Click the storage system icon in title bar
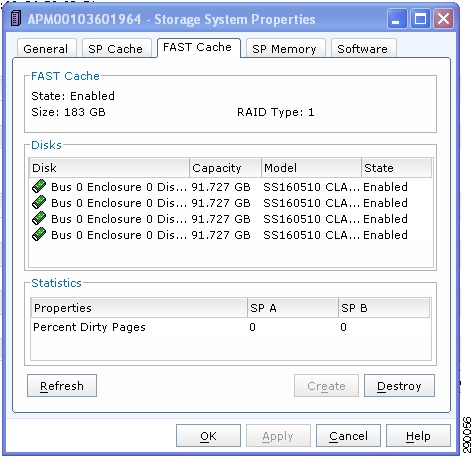Viewport: 476px width, 461px height. point(16,18)
